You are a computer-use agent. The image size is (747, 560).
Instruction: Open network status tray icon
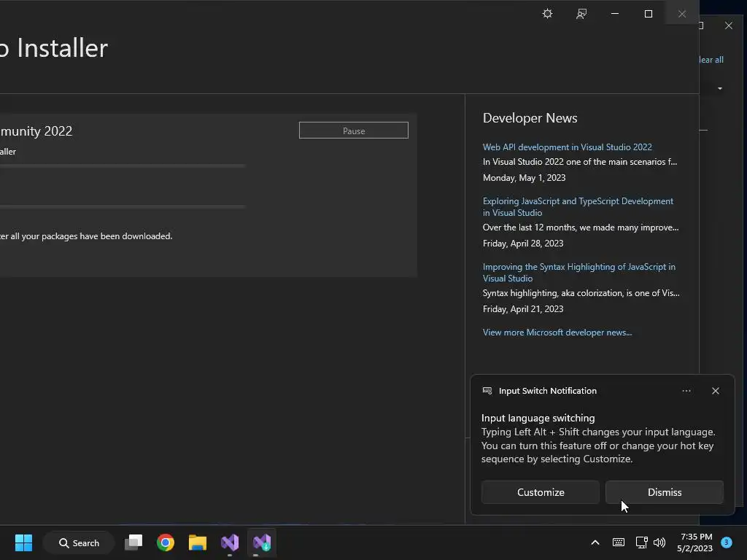coord(641,542)
